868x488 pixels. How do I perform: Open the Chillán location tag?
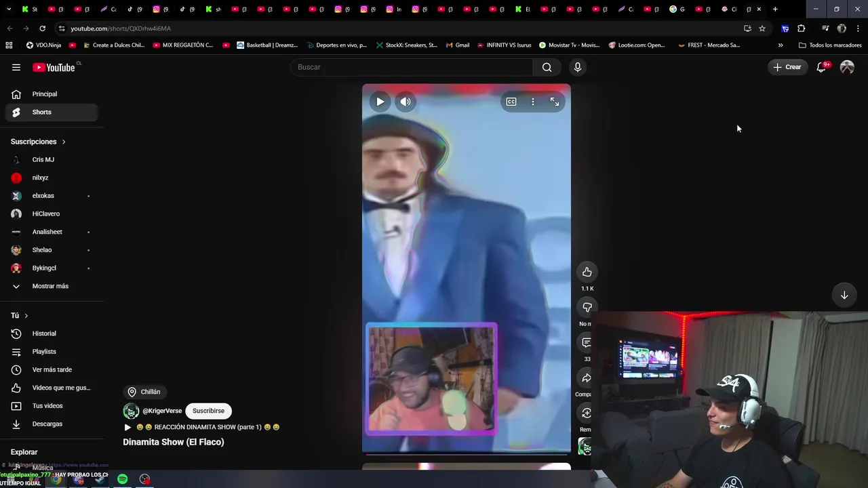click(x=144, y=392)
